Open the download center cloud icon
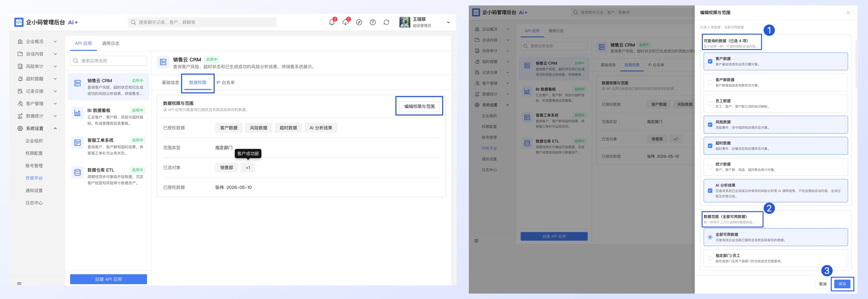 pos(345,22)
